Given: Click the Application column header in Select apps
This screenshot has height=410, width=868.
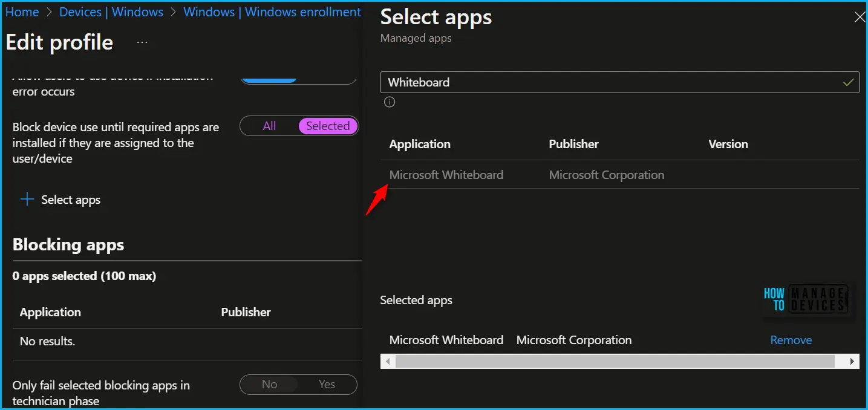Looking at the screenshot, I should (x=420, y=144).
